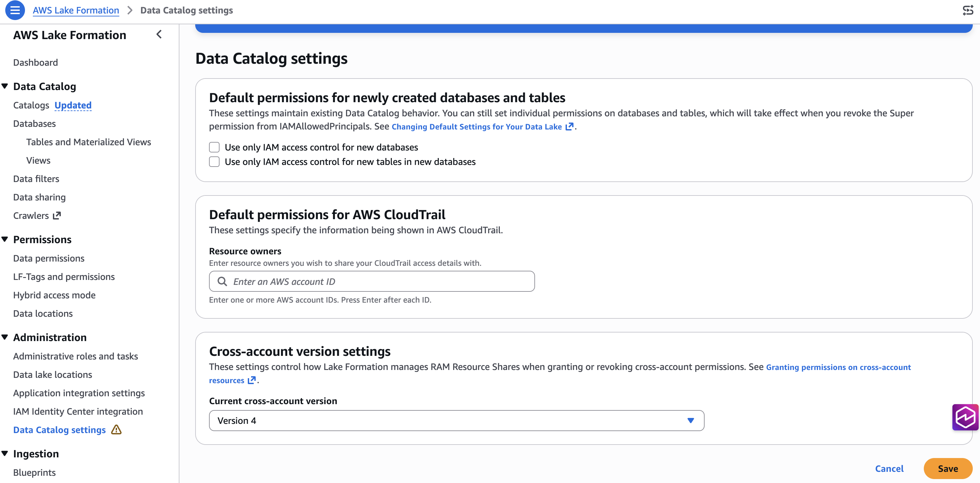
Task: Select Tables and Materialized Views
Action: (88, 142)
